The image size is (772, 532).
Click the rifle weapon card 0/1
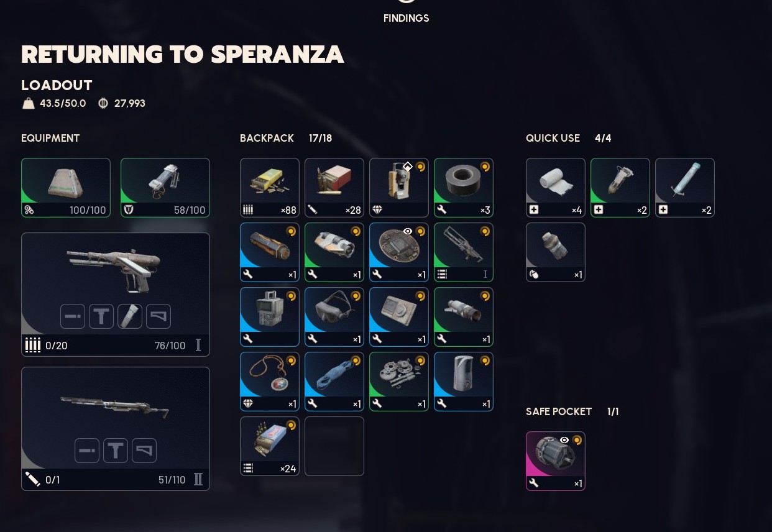[x=116, y=429]
